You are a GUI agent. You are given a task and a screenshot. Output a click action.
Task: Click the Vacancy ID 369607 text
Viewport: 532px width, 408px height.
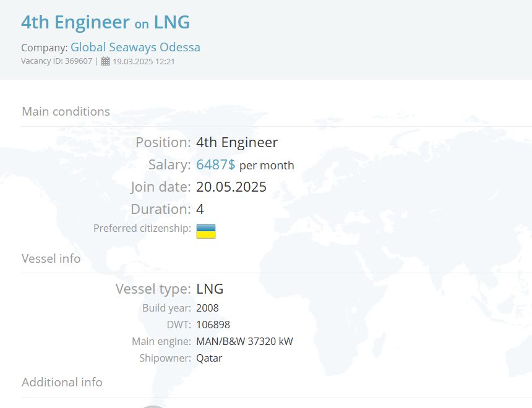pyautogui.click(x=57, y=61)
